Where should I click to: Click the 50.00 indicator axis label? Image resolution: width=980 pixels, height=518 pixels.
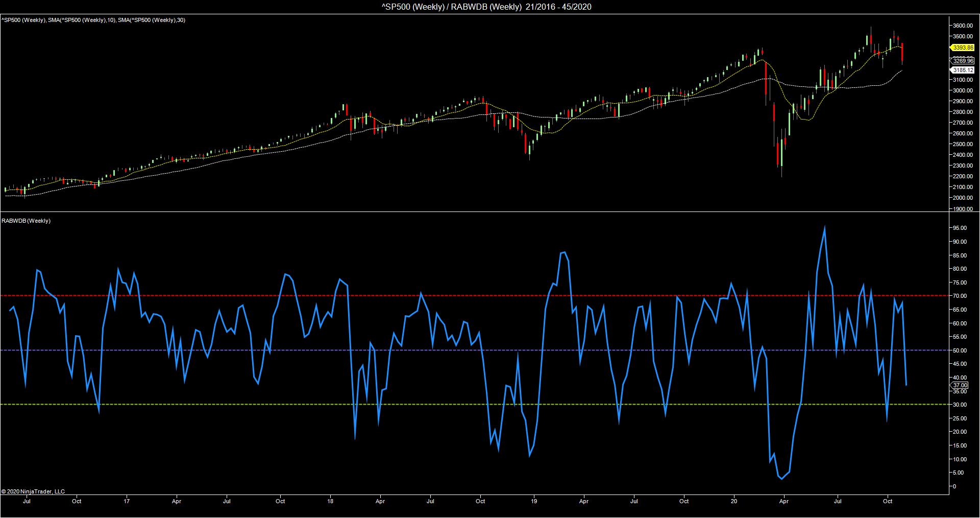[960, 350]
